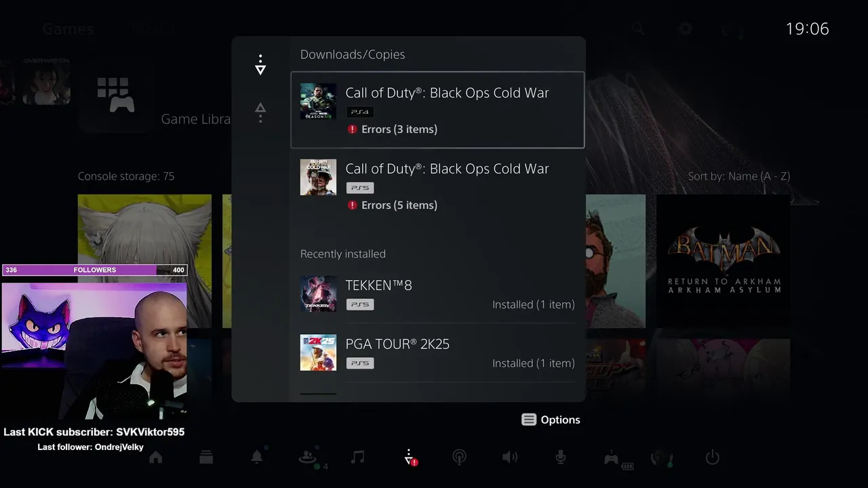Click the TEKKEN 8 cover thumbnail
Screen dimensions: 868x488
[x=318, y=293]
